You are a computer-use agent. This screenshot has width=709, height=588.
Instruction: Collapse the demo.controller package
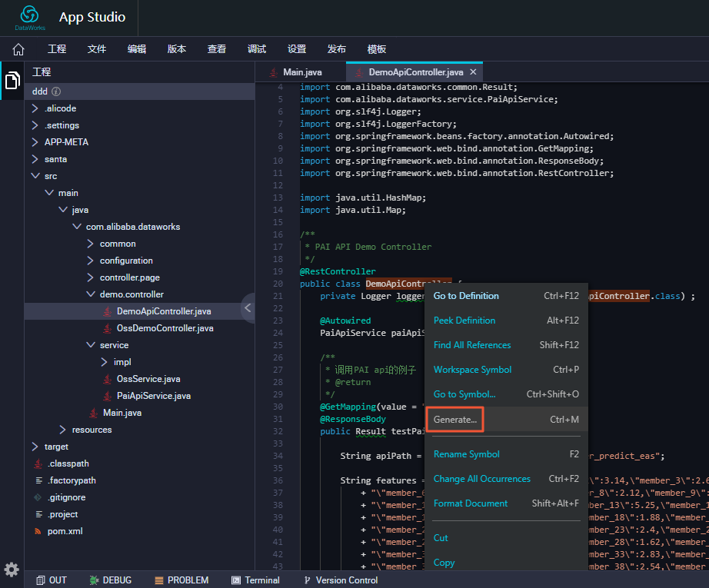[x=91, y=294]
